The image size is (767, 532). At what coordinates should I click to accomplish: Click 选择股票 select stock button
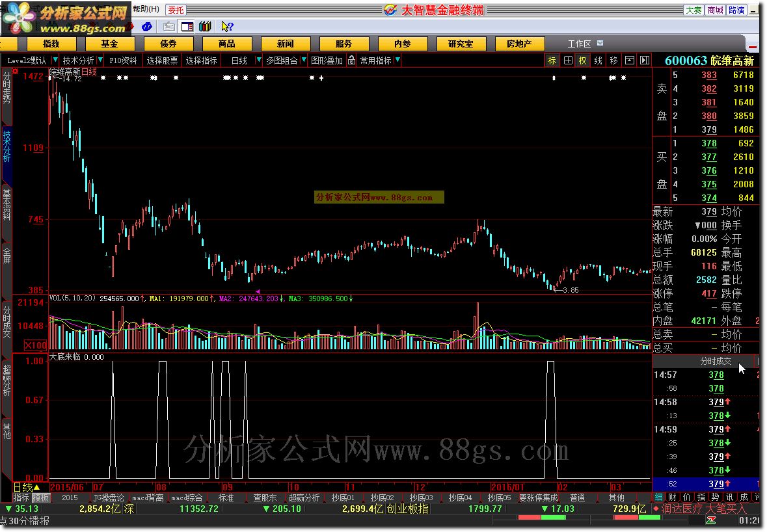click(163, 60)
